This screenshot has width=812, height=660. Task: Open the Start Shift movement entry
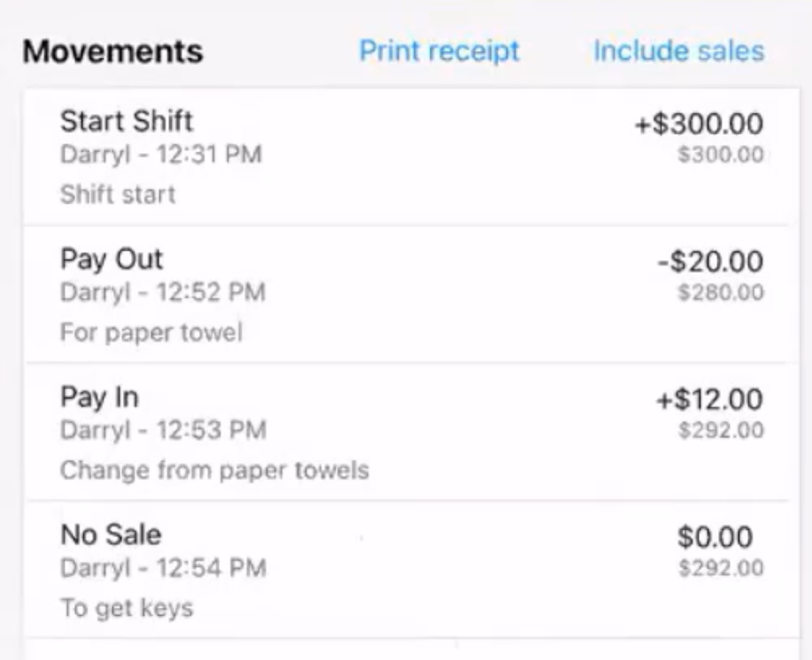point(127,120)
